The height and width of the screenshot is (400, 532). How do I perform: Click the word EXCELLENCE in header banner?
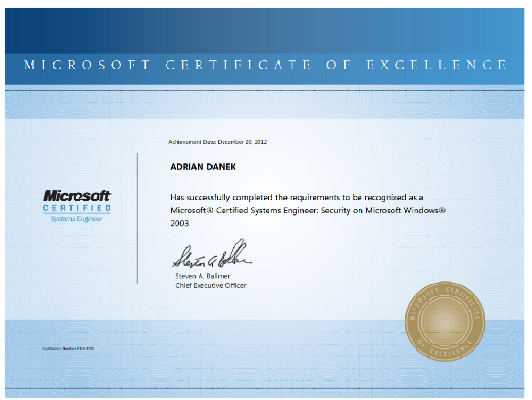click(x=437, y=65)
